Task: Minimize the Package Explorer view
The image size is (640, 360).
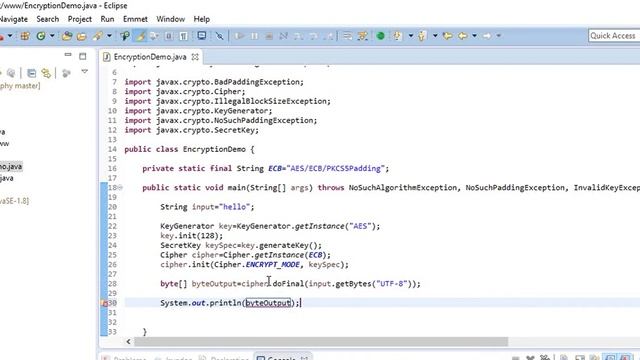Action: click(68, 55)
